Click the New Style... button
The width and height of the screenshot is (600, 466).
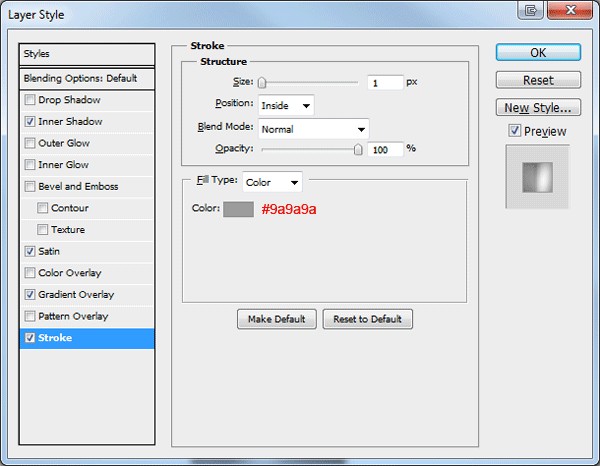point(538,108)
